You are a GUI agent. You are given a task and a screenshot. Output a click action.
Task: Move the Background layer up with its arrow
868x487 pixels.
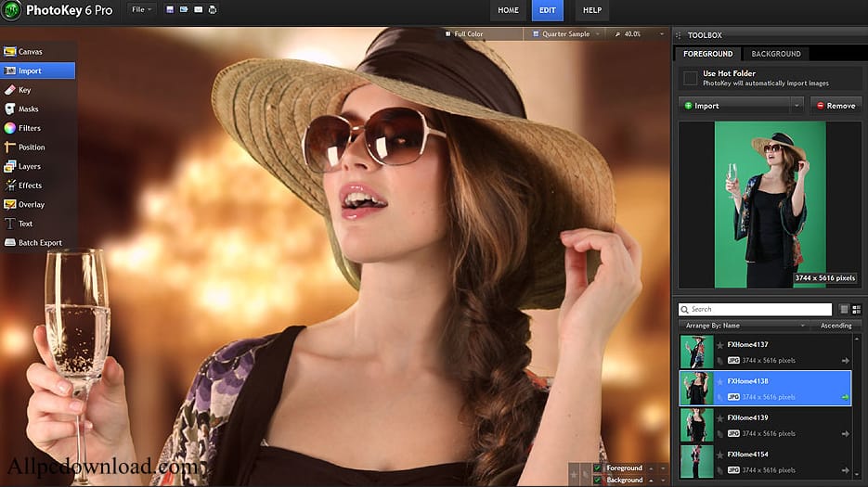[651, 480]
